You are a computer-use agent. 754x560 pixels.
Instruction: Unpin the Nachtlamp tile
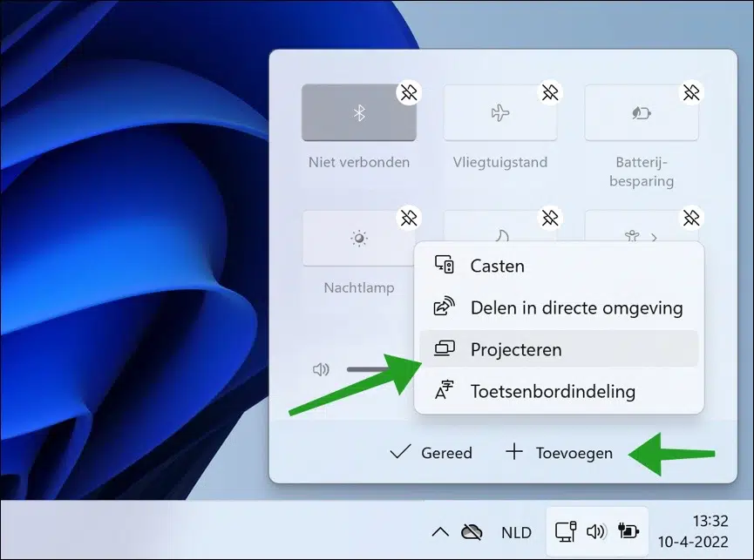tap(409, 218)
